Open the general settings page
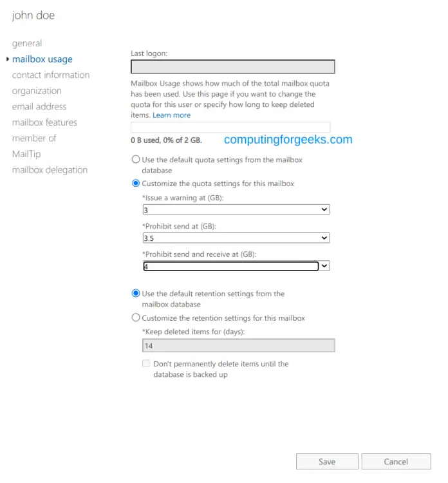Viewport: 448px width, 483px height. 27,43
